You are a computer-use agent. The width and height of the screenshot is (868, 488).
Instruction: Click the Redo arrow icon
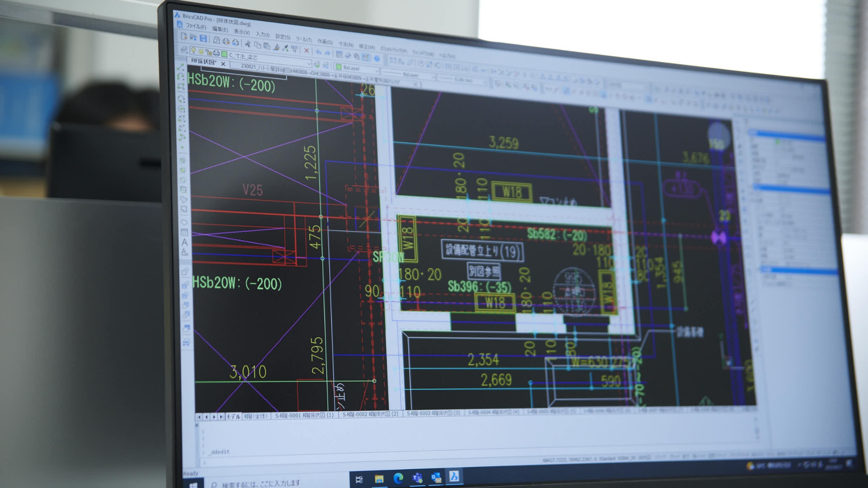click(328, 53)
